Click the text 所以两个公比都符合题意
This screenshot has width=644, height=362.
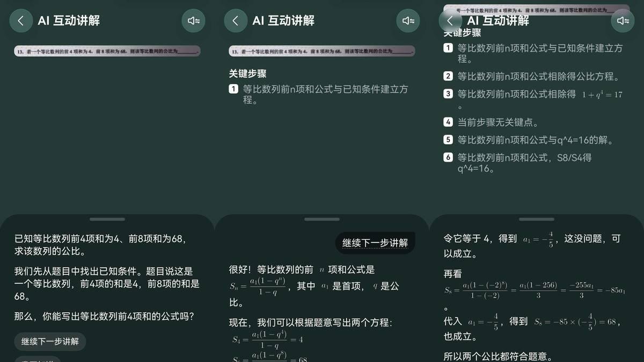tap(498, 356)
